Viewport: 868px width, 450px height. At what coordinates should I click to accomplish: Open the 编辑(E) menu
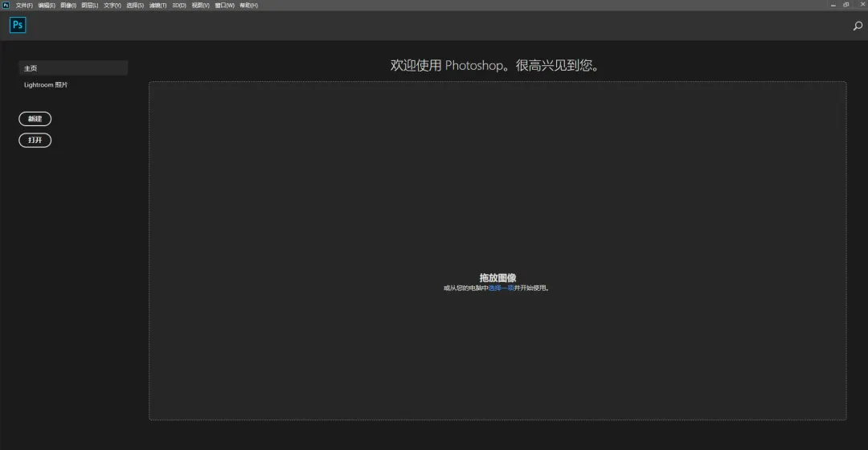(x=47, y=5)
